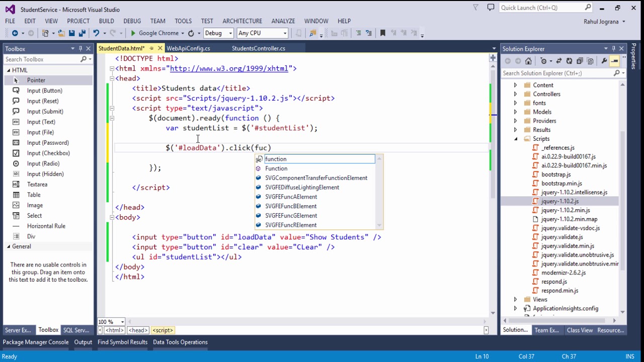Expand the Controllers folder
644x362 pixels.
pos(515,94)
